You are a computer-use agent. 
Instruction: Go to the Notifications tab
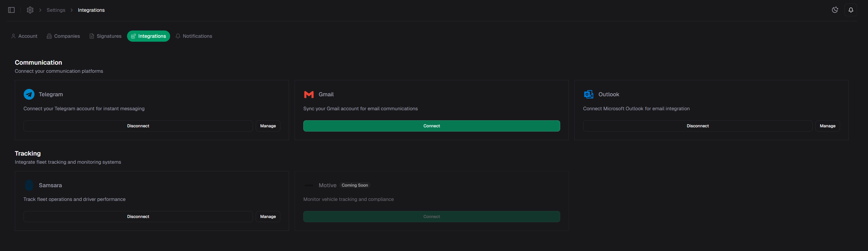point(194,36)
